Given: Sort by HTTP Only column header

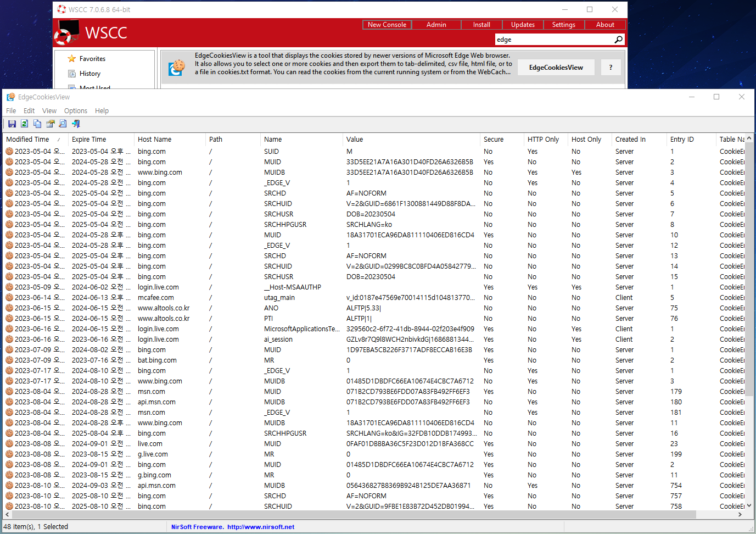Looking at the screenshot, I should [546, 140].
